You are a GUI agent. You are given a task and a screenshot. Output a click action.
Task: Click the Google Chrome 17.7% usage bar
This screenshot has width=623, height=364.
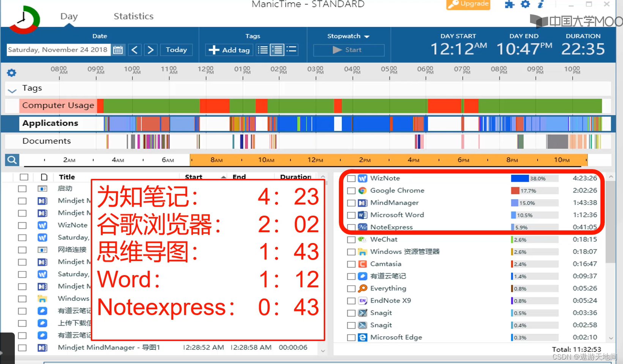click(535, 191)
